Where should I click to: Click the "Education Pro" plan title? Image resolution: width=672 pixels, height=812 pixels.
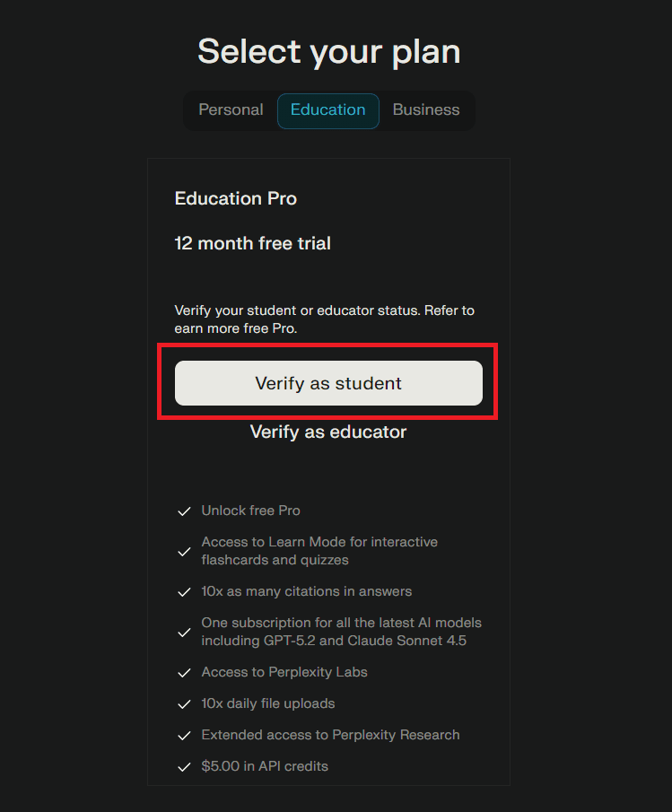[235, 198]
